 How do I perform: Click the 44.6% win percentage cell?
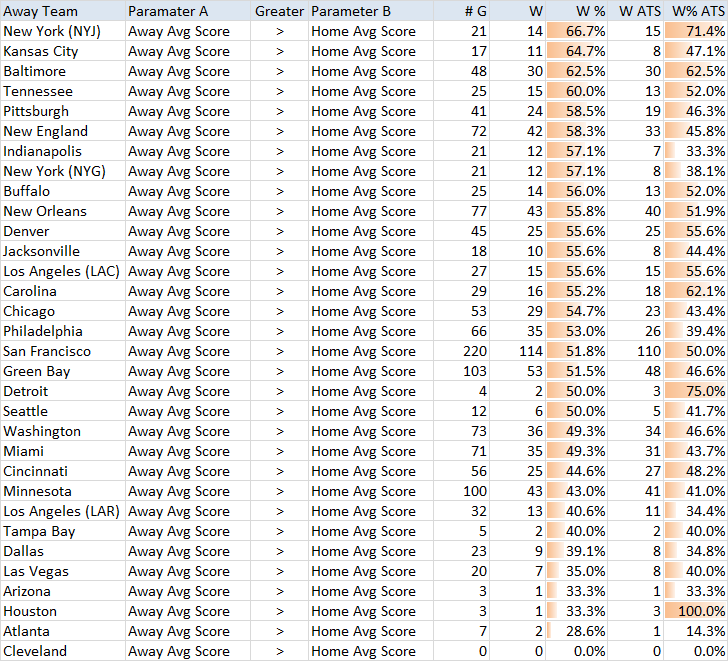click(577, 470)
